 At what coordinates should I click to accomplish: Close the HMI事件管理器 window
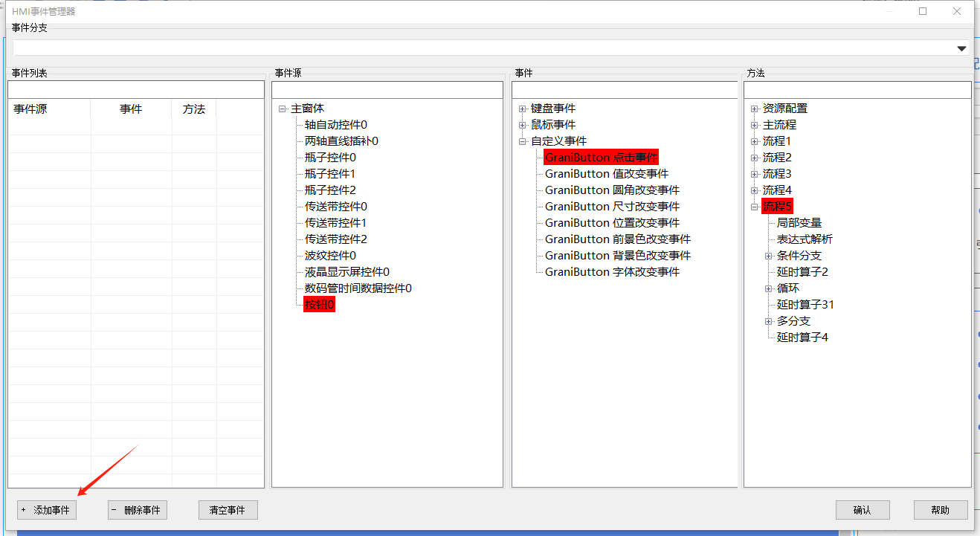point(957,11)
